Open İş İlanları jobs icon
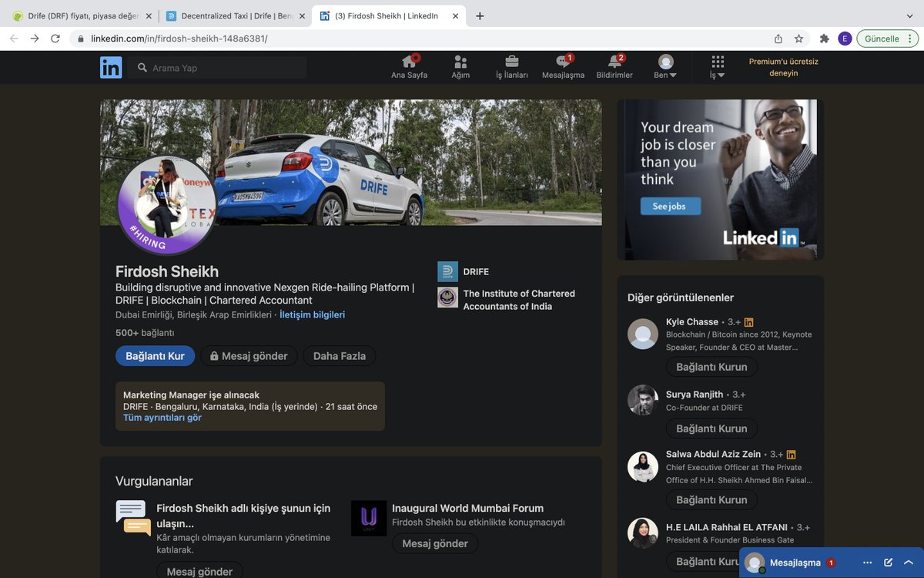The height and width of the screenshot is (578, 924). pyautogui.click(x=511, y=67)
